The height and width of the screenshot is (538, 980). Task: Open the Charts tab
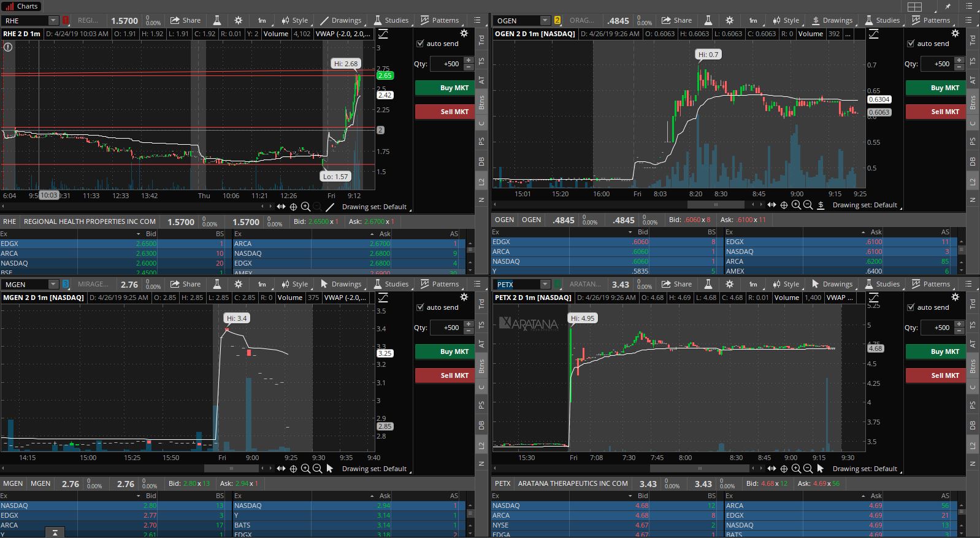[21, 6]
